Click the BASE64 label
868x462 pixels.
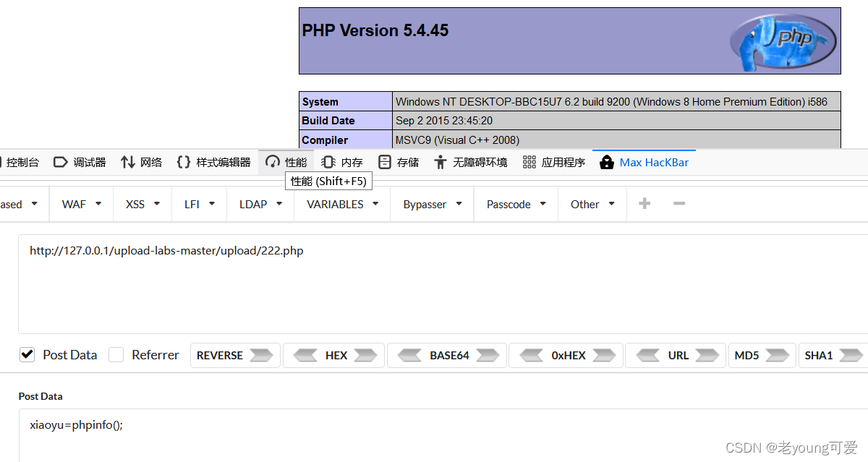tap(449, 355)
